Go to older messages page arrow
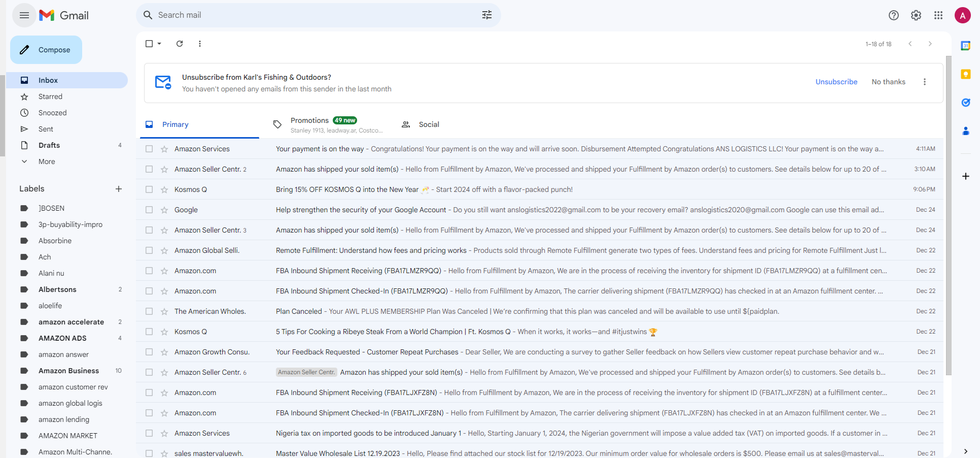 930,44
